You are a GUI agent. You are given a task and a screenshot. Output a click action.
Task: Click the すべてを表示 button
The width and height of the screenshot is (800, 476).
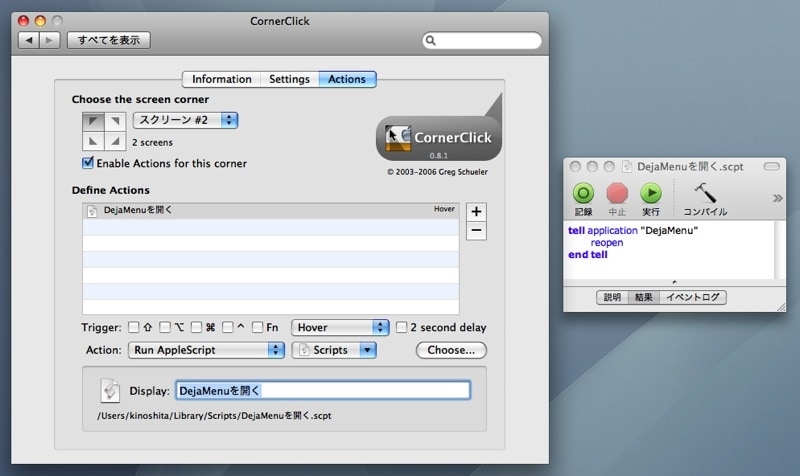109,40
